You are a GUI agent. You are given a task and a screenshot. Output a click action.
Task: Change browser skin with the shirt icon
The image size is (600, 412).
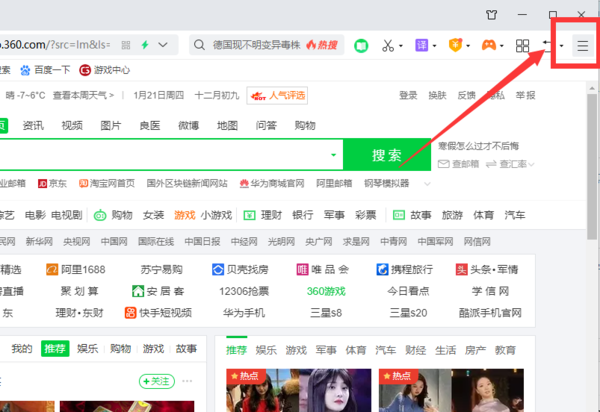[x=519, y=14]
